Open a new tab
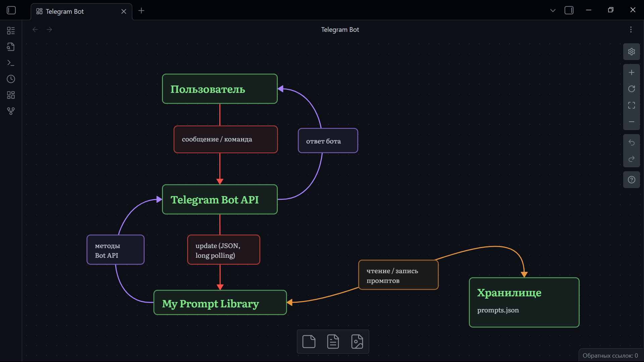 click(x=141, y=11)
